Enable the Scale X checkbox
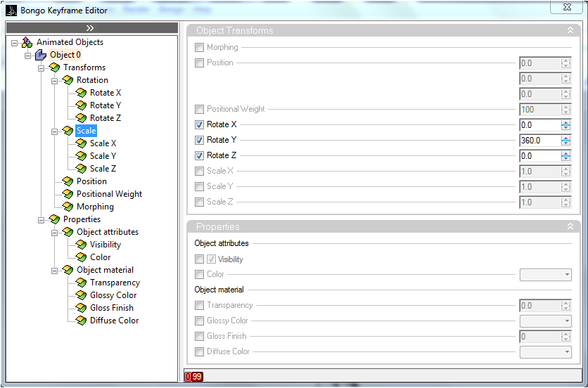This screenshot has width=588, height=388. click(x=200, y=172)
